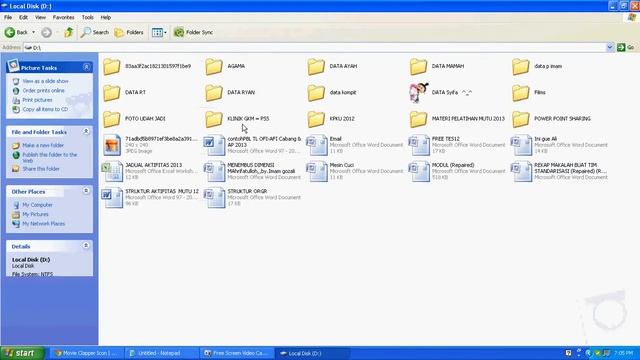Image resolution: width=640 pixels, height=360 pixels.
Task: Select the POWER POINT SHARING folder icon
Action: click(x=520, y=119)
